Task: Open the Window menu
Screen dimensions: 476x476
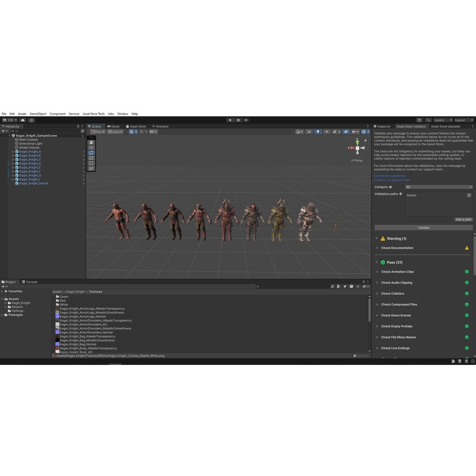Action: (x=123, y=114)
